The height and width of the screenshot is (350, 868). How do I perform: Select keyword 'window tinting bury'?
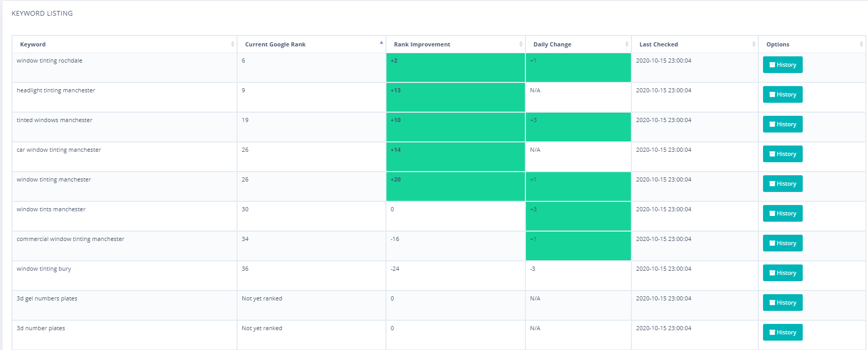(x=44, y=269)
